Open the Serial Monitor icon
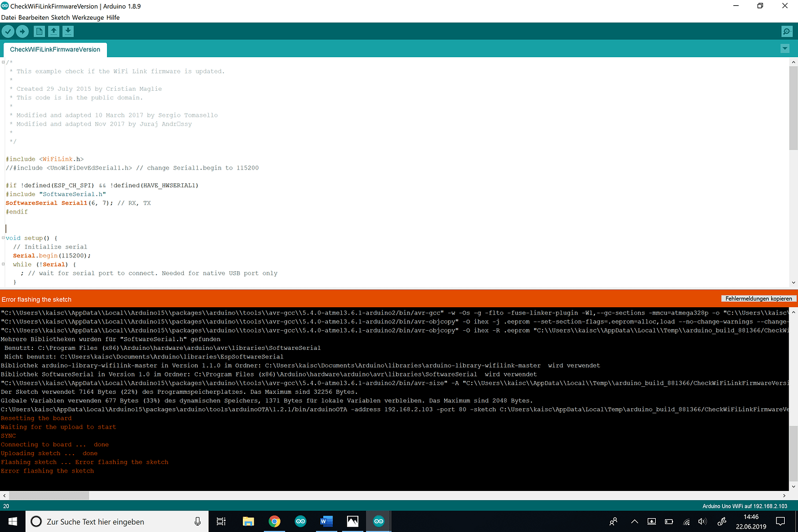 tap(786, 31)
